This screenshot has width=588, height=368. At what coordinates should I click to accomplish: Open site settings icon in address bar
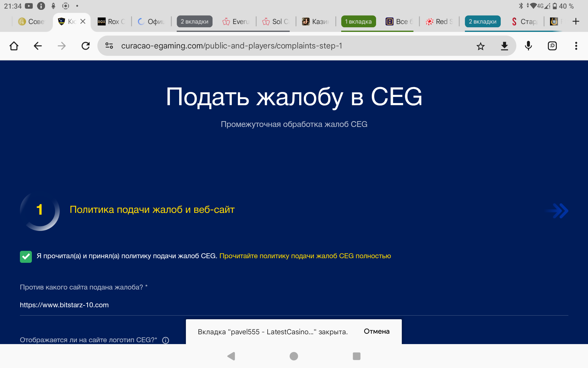click(x=109, y=46)
